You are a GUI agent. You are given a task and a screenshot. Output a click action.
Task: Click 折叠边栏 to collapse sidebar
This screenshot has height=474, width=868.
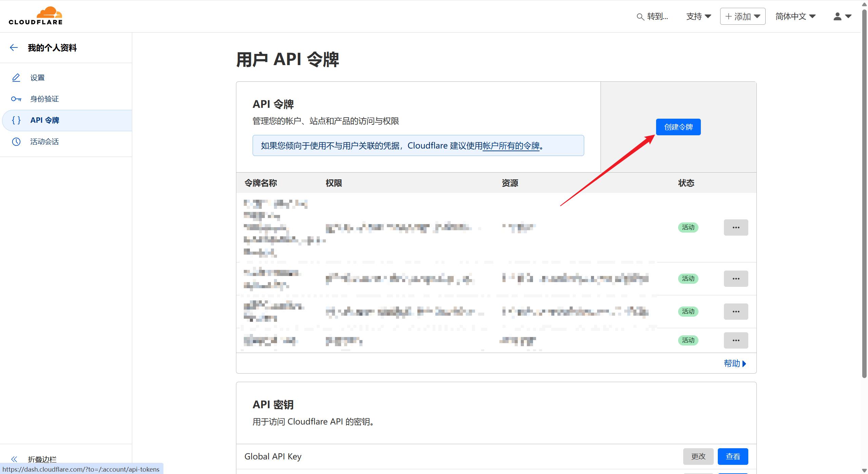(x=42, y=459)
